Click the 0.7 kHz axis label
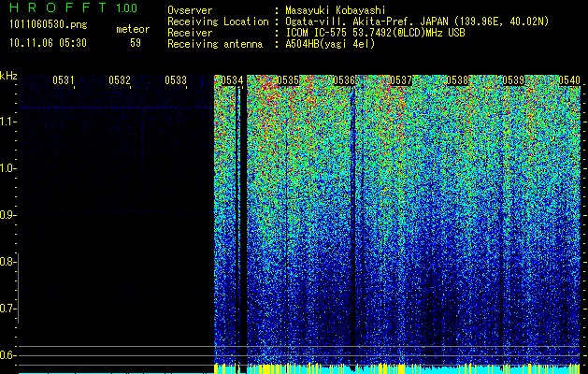 coord(7,309)
